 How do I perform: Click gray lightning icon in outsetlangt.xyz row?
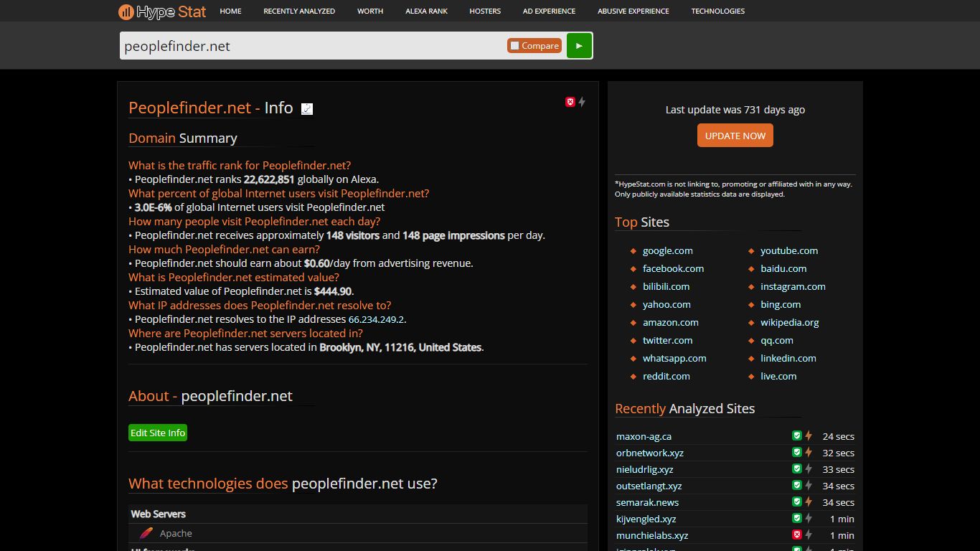pyautogui.click(x=809, y=485)
